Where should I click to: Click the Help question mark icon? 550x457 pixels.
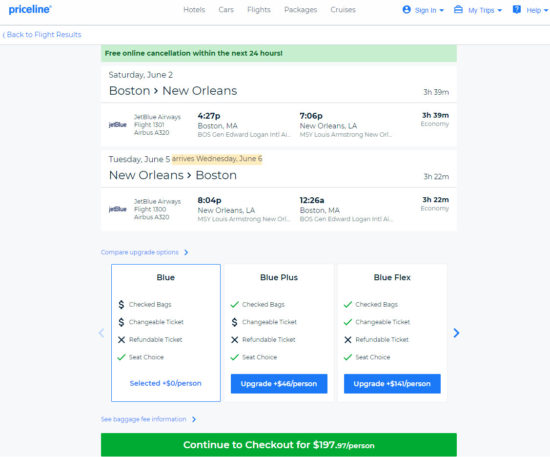pos(516,9)
